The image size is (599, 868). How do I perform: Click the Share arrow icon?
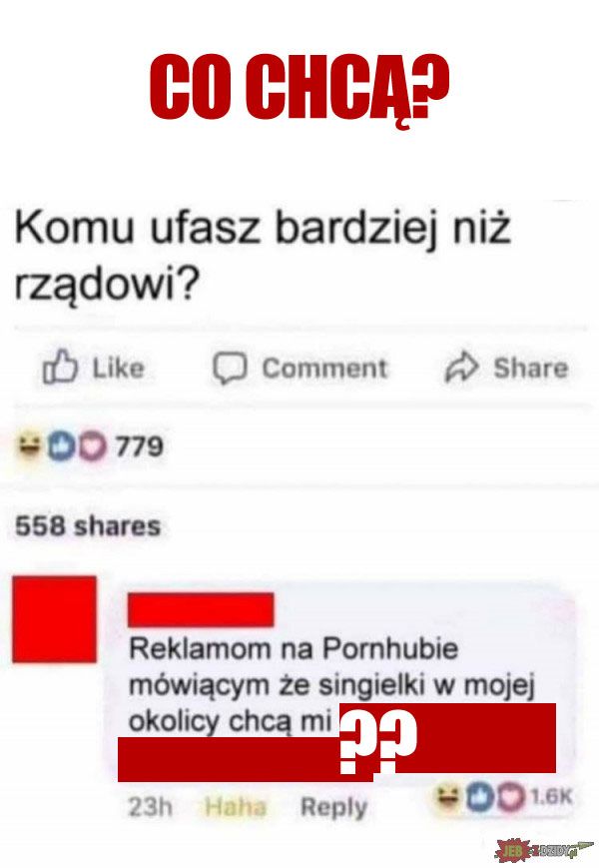(461, 367)
